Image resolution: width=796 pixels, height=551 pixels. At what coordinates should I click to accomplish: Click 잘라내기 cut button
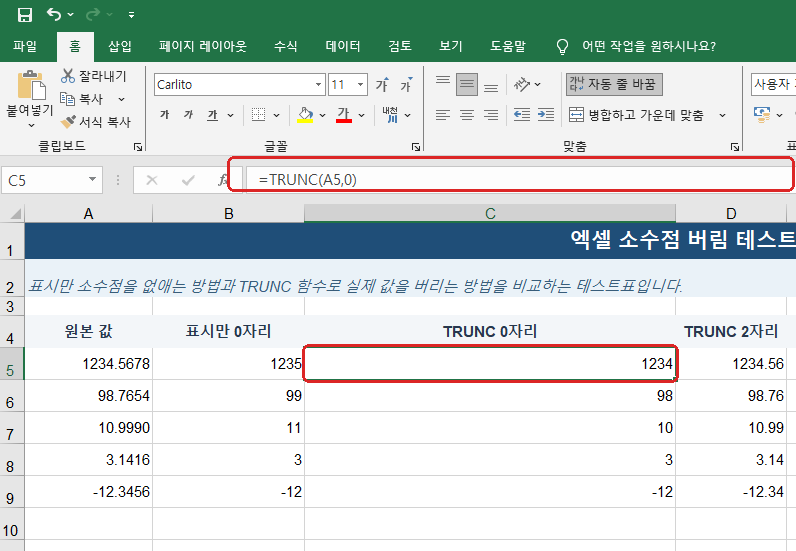(x=93, y=76)
